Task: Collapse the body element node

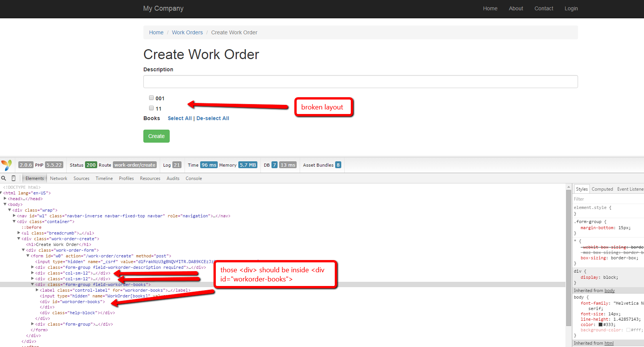Action: (5, 204)
